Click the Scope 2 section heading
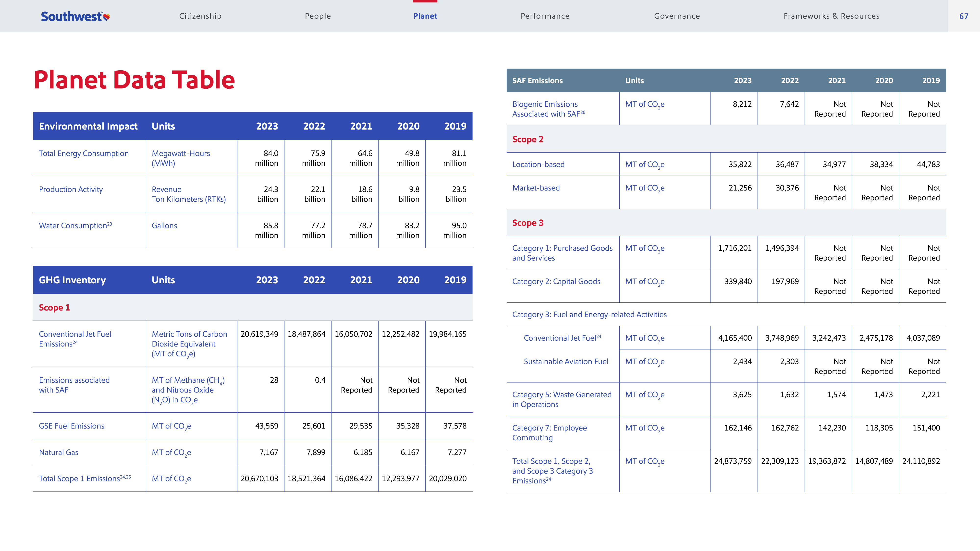Image resolution: width=980 pixels, height=551 pixels. tap(528, 139)
